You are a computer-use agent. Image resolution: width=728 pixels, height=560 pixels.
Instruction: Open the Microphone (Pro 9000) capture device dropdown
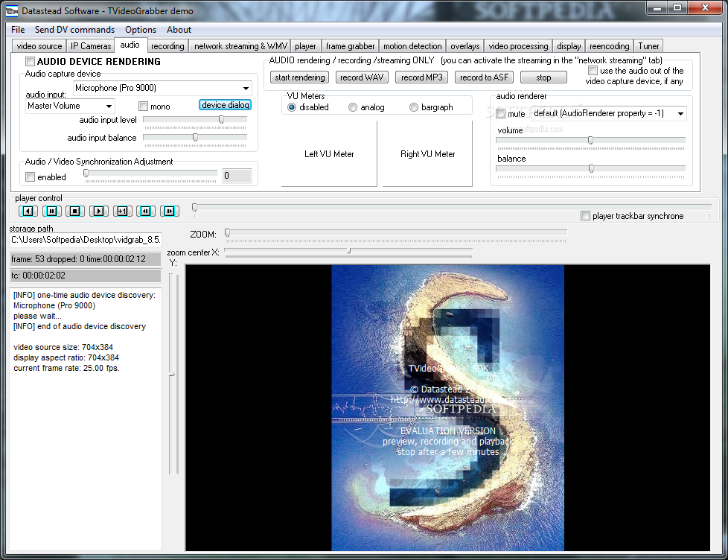246,88
